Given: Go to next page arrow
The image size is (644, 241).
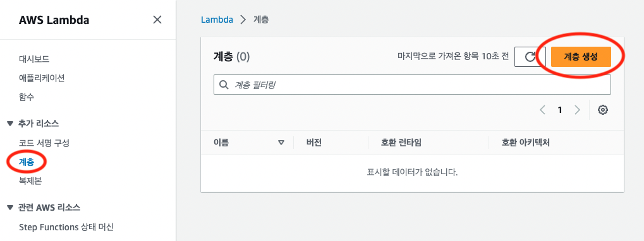Looking at the screenshot, I should (577, 110).
